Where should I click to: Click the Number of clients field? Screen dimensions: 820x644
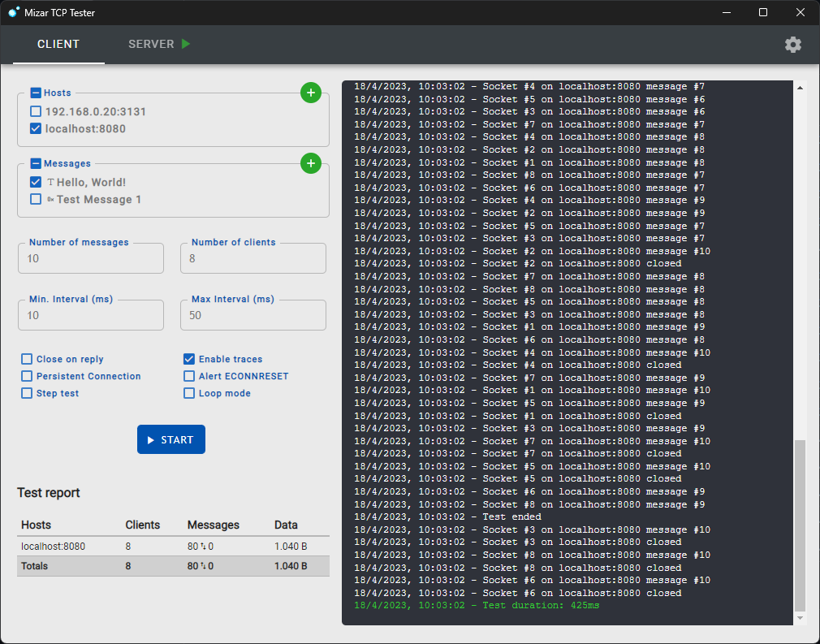coord(252,257)
